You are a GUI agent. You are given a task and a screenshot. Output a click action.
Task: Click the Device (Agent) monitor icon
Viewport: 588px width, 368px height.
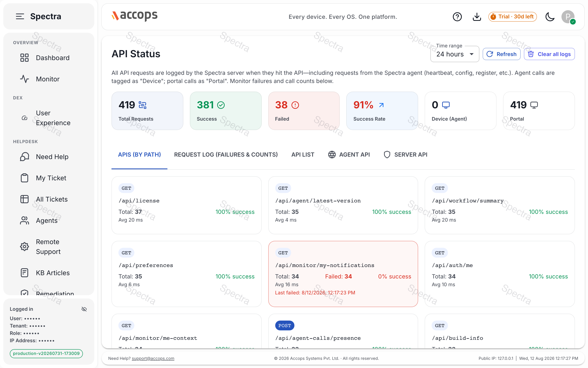(x=446, y=105)
